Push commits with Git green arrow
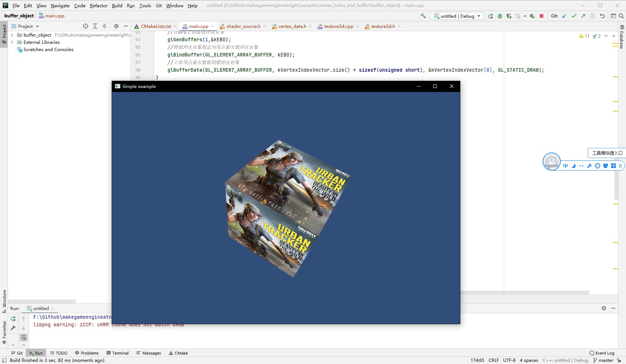This screenshot has height=364, width=626. point(583,16)
